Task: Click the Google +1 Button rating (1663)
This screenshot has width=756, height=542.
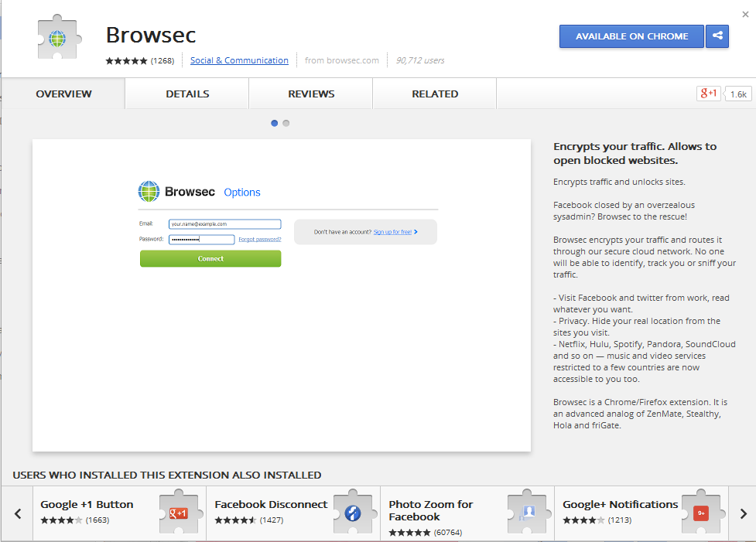Action: [x=75, y=520]
